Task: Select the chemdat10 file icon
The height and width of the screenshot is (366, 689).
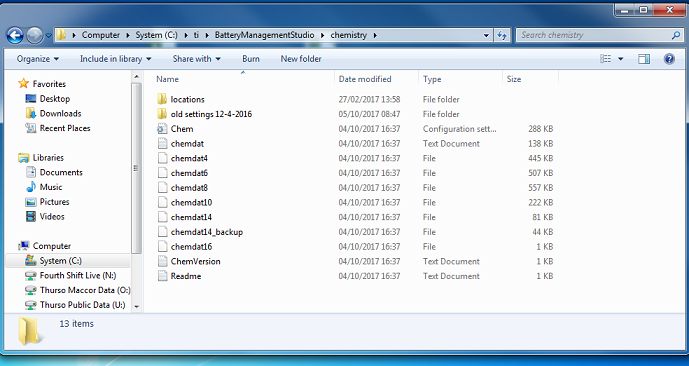Action: click(x=162, y=203)
